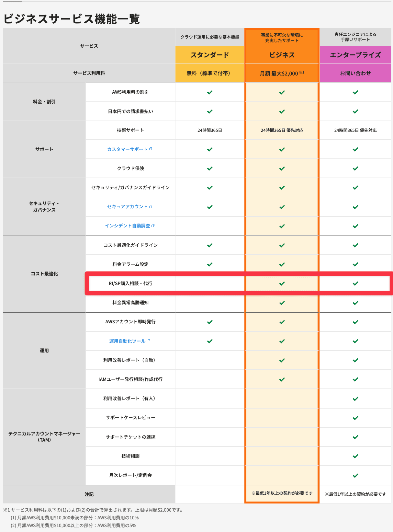Viewport: 393px width, 532px height.
Task: Select the スタンダード plan header
Action: click(210, 55)
